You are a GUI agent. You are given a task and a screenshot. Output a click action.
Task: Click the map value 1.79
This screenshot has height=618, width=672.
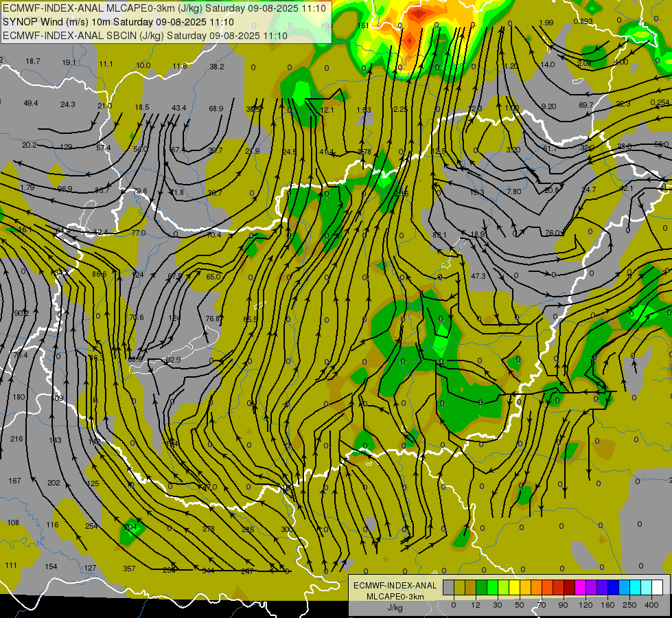point(27,187)
